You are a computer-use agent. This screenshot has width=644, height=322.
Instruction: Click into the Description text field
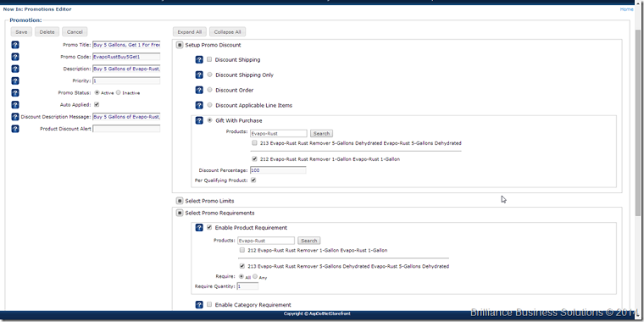coord(126,69)
